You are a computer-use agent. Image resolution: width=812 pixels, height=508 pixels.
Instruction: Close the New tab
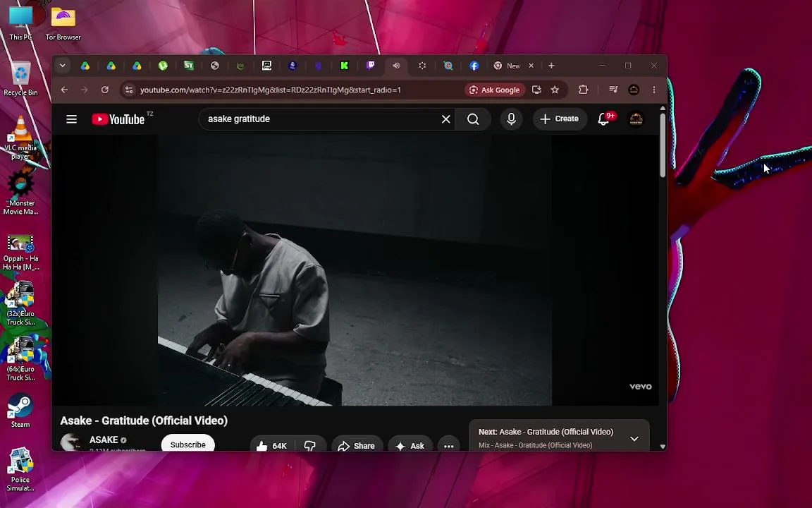click(x=531, y=66)
